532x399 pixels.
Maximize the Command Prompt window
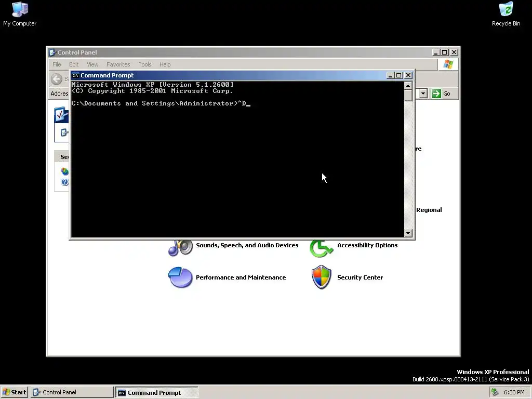click(399, 75)
